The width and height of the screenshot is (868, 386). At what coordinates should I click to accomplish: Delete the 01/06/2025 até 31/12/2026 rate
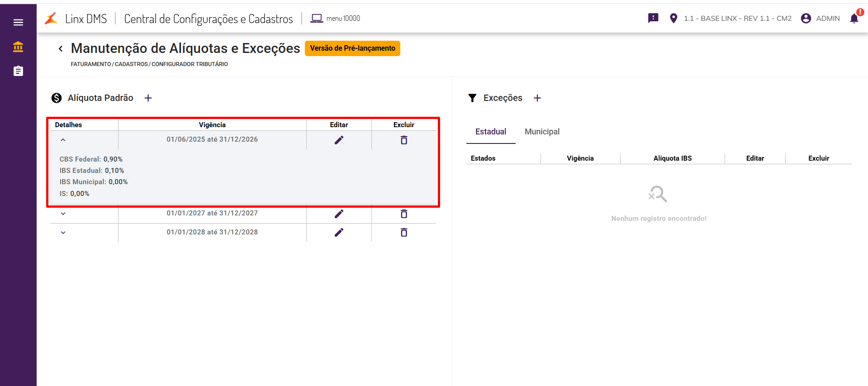click(x=404, y=140)
